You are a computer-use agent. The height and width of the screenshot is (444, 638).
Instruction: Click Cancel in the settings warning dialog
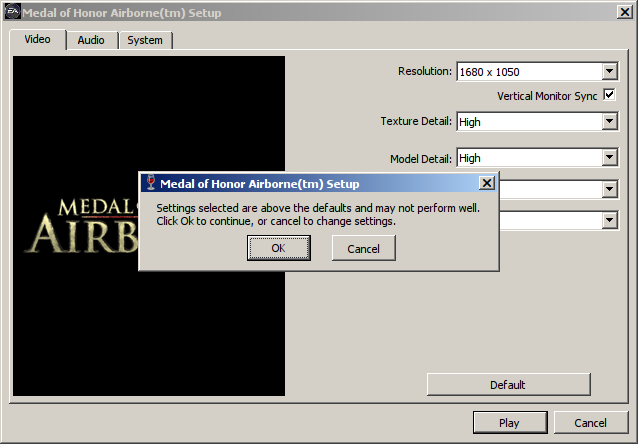tap(363, 248)
